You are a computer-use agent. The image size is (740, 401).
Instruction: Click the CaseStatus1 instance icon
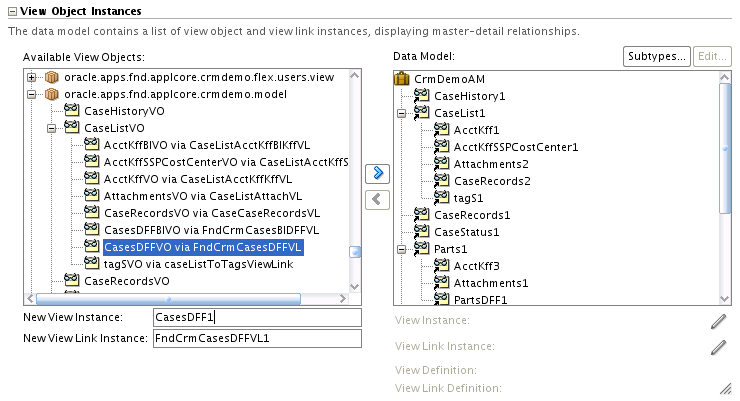(421, 232)
